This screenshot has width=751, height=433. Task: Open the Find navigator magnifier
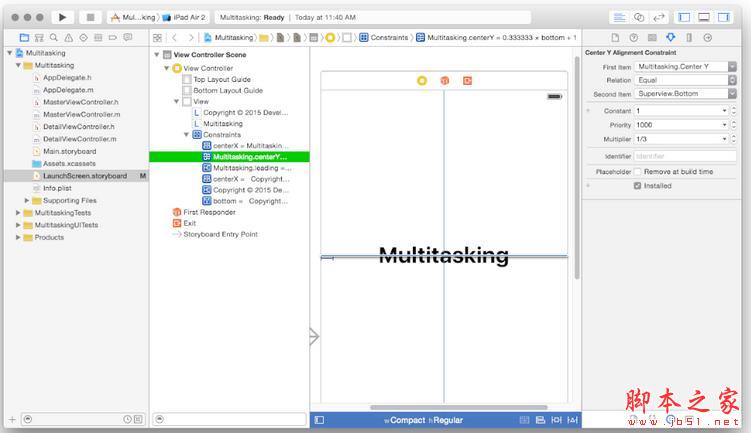point(54,37)
